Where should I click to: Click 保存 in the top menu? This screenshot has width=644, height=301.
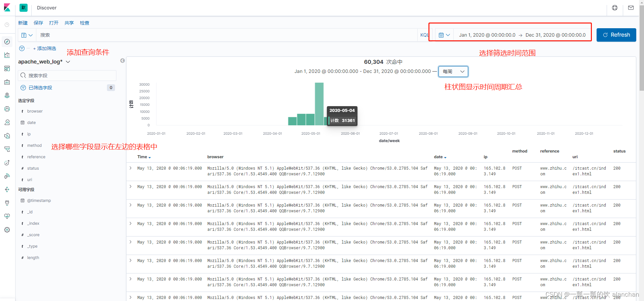[38, 23]
